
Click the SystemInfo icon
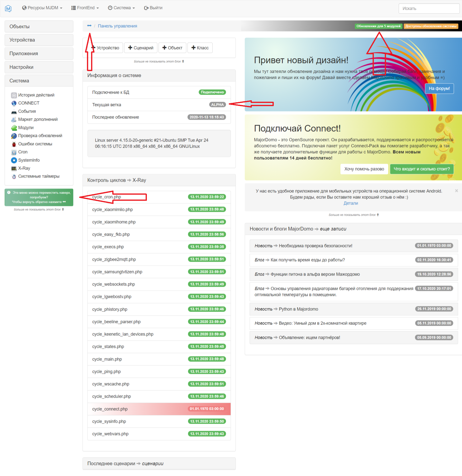click(x=14, y=160)
